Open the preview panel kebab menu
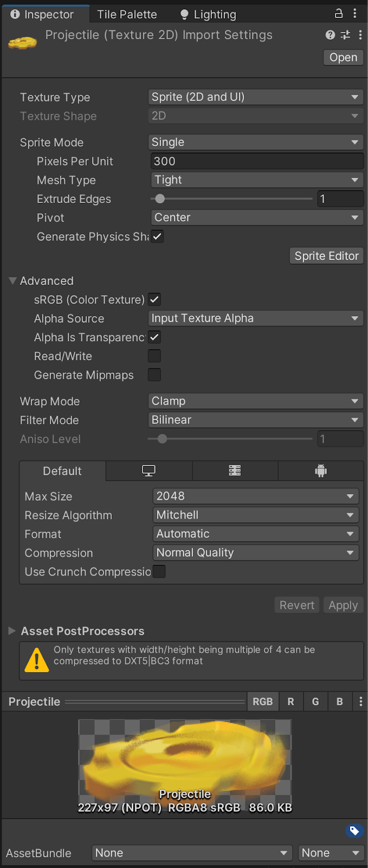Screen dimensions: 368x868 coord(360,701)
